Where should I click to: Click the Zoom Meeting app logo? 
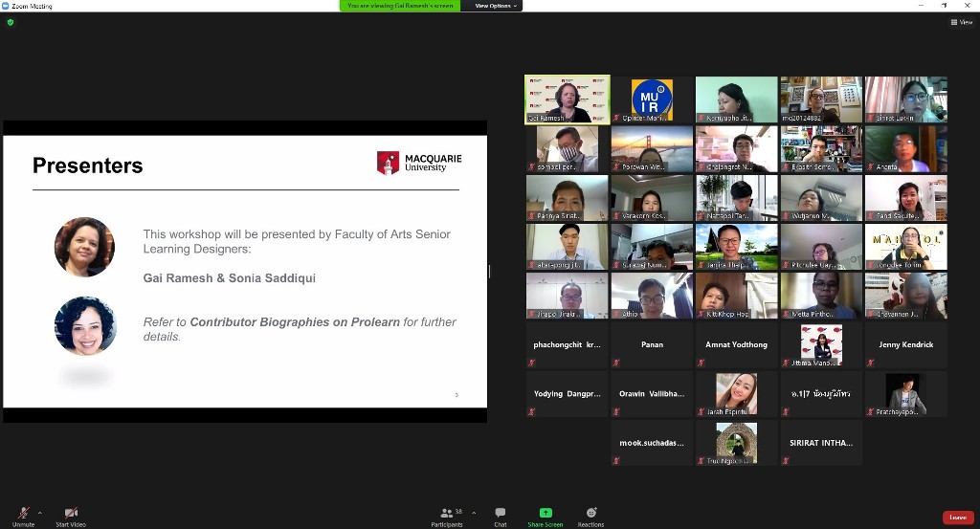click(x=6, y=6)
